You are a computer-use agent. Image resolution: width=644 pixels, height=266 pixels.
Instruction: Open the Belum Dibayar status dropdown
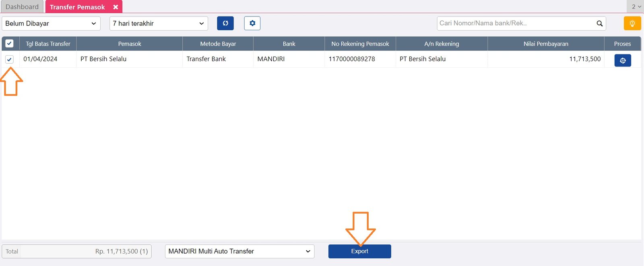51,23
